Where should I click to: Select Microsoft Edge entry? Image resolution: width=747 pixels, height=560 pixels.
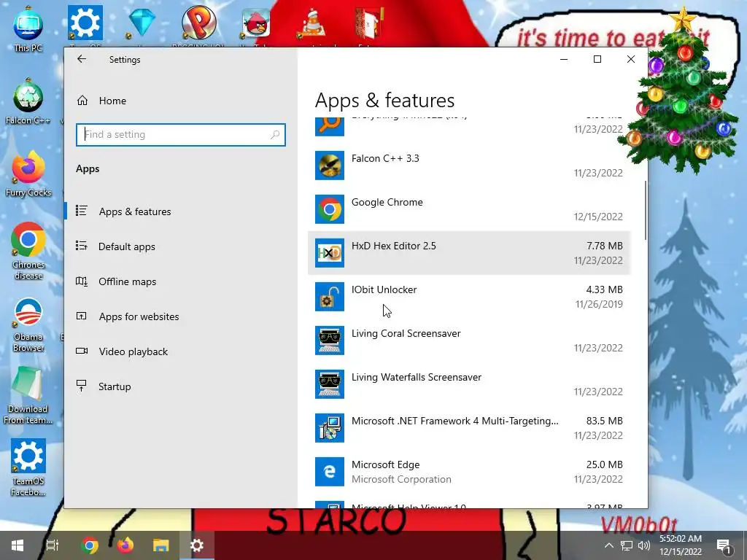[x=469, y=472]
